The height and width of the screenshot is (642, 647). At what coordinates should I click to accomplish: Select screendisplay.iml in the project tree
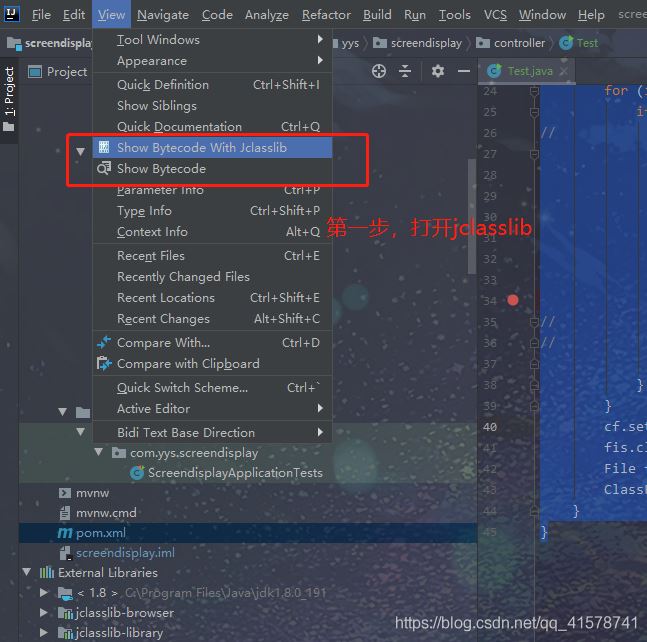tap(125, 553)
